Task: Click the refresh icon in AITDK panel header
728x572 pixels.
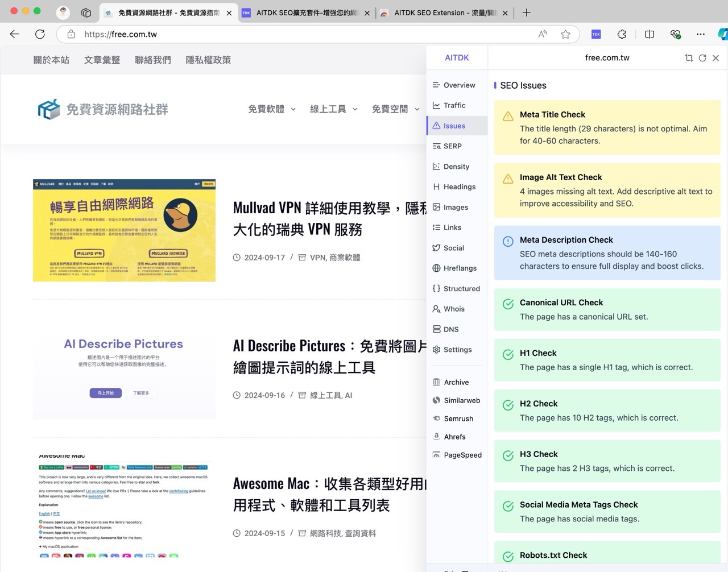Action: pyautogui.click(x=702, y=58)
